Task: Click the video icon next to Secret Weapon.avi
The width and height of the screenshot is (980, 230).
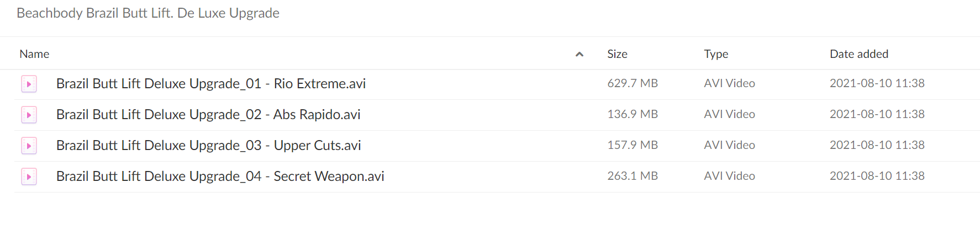Action: pyautogui.click(x=29, y=176)
